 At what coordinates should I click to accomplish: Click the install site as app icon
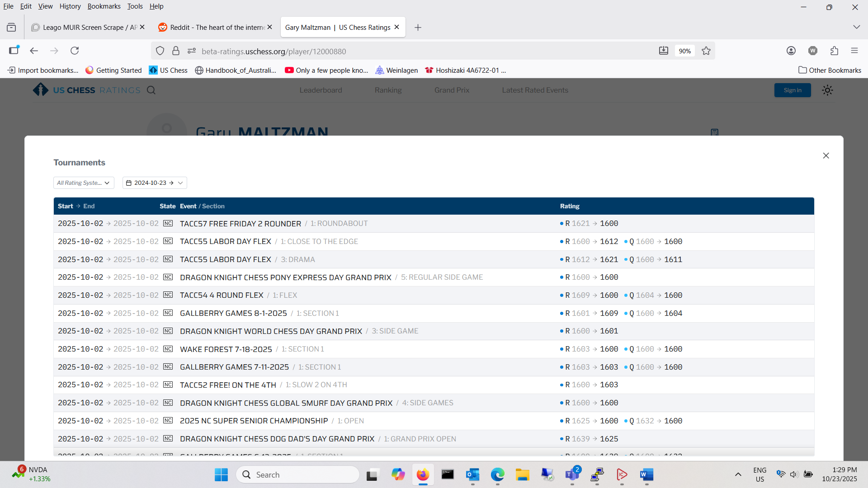[663, 51]
